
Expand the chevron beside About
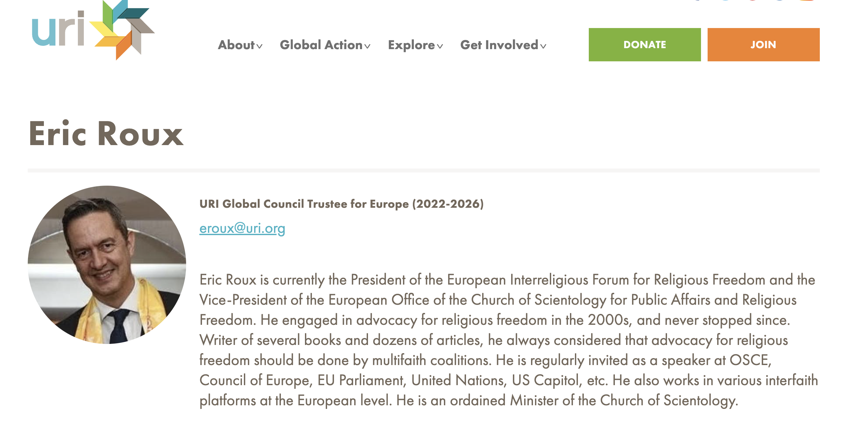(x=259, y=46)
